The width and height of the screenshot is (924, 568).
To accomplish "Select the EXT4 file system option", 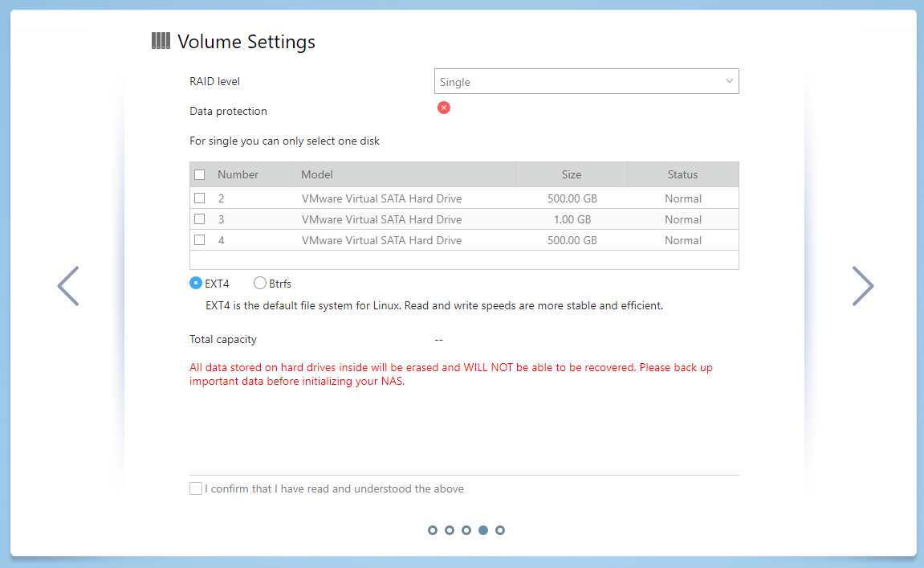I will click(196, 283).
